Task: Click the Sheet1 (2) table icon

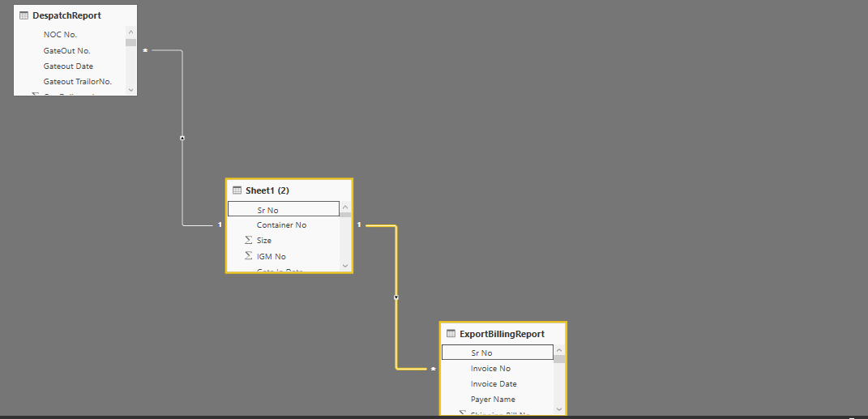Action: [x=237, y=190]
